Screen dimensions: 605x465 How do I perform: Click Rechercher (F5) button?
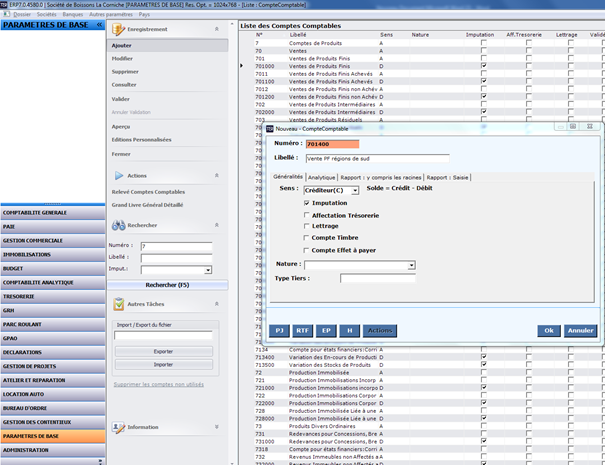[x=167, y=285]
